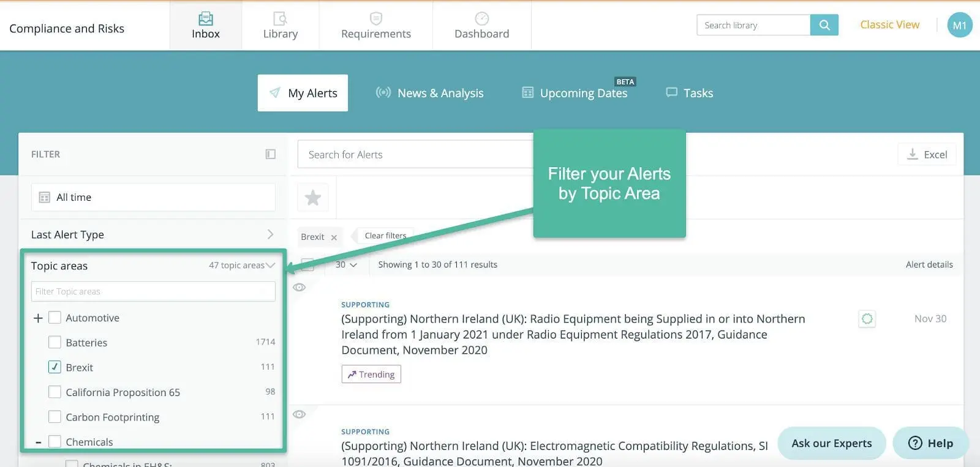The width and height of the screenshot is (980, 467).
Task: Open the 30 results per page dropdown
Action: point(346,264)
